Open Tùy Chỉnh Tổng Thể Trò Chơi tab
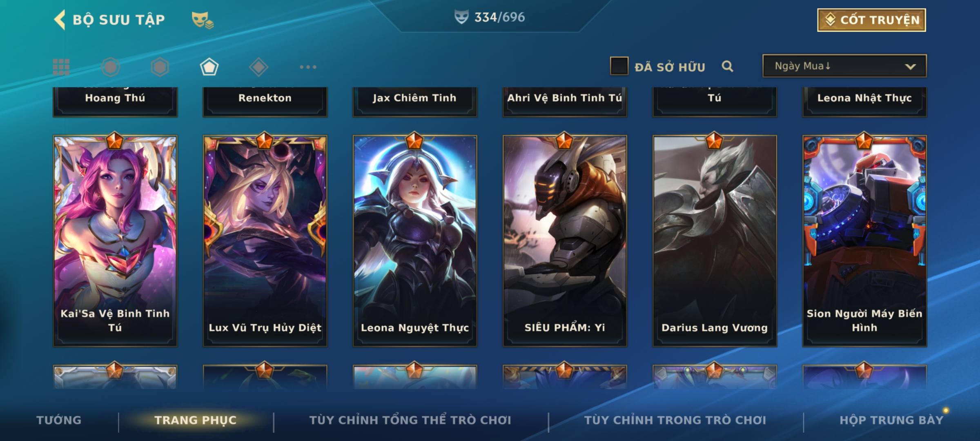 click(x=410, y=420)
